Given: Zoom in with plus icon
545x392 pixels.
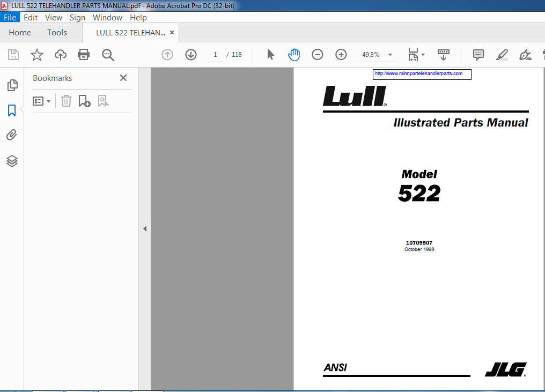Looking at the screenshot, I should coord(341,55).
